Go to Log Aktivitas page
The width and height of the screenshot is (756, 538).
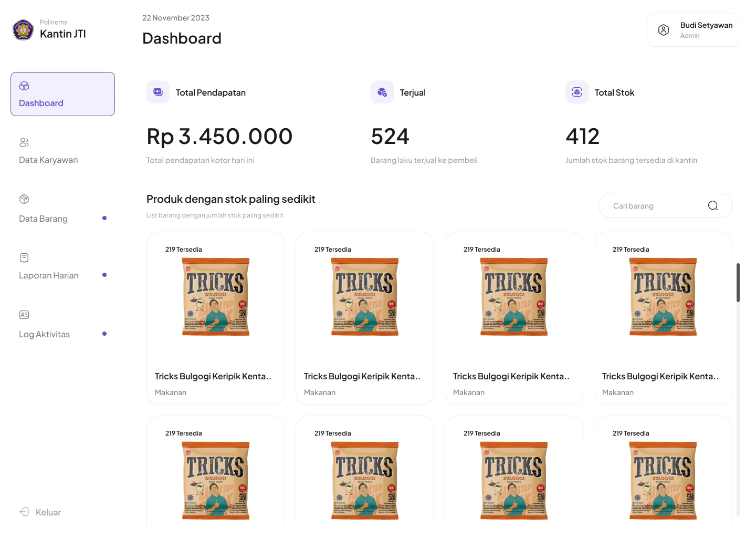(45, 334)
